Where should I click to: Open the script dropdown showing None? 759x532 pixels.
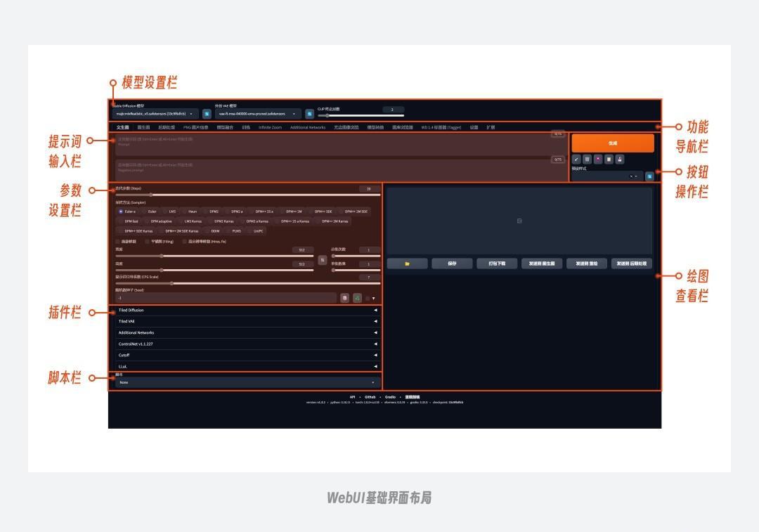pos(247,382)
